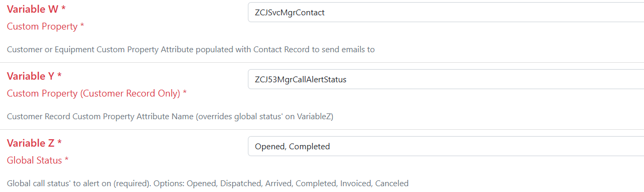This screenshot has width=644, height=192.
Task: Click the required asterisk beside Variable Y
Action: coord(59,76)
